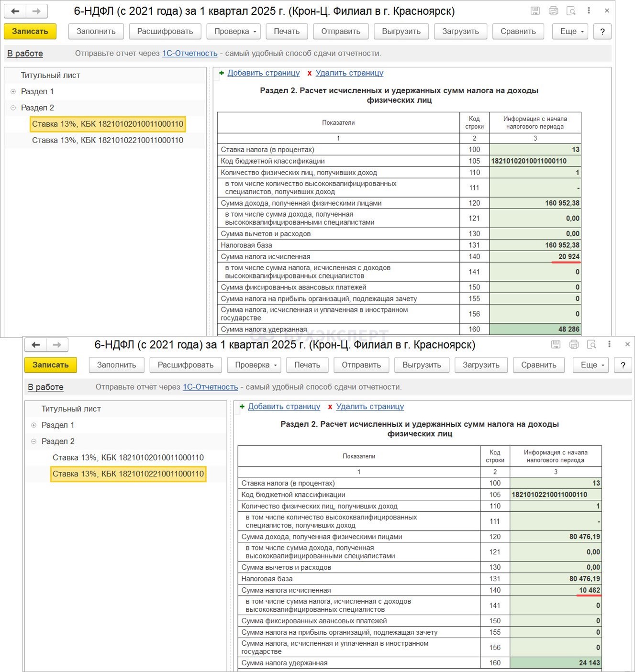635x672 pixels.
Task: Open the three-dots menu in the lower window header
Action: [609, 344]
